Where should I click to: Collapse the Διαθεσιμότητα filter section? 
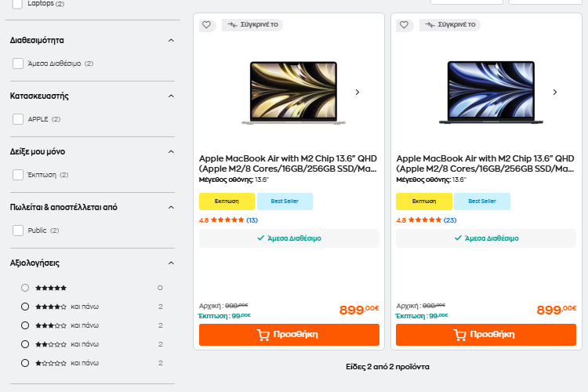[171, 40]
